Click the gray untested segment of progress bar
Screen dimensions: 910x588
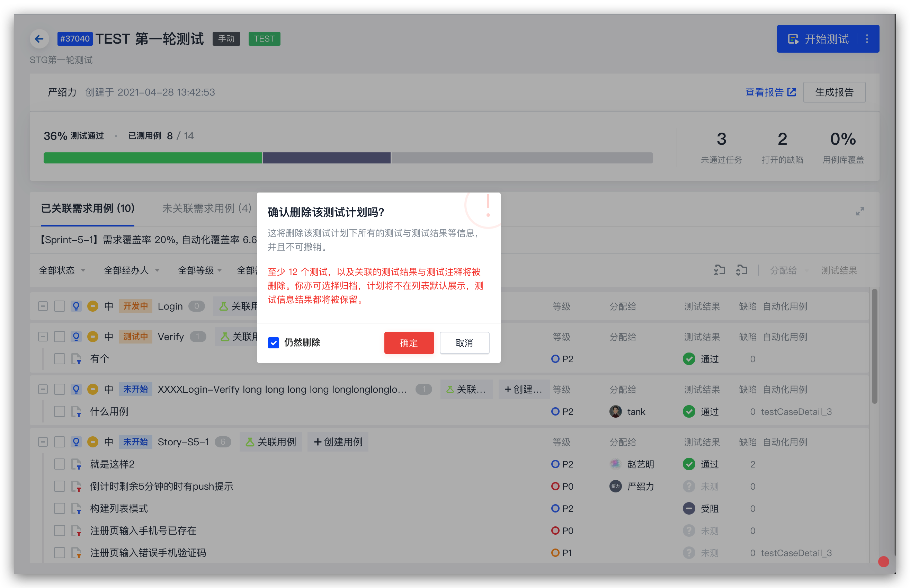[x=522, y=158]
